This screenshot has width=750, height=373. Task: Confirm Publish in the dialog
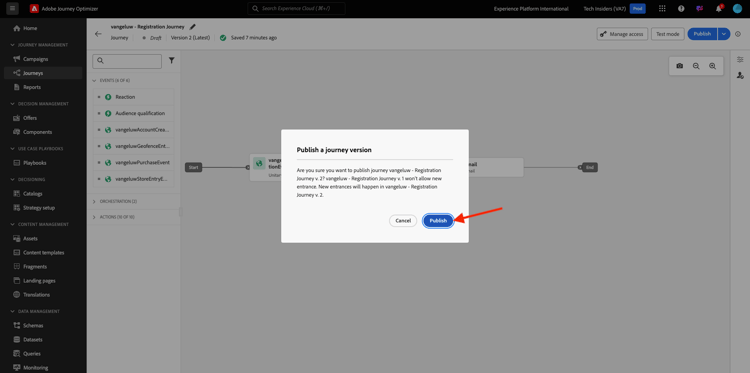(x=438, y=221)
